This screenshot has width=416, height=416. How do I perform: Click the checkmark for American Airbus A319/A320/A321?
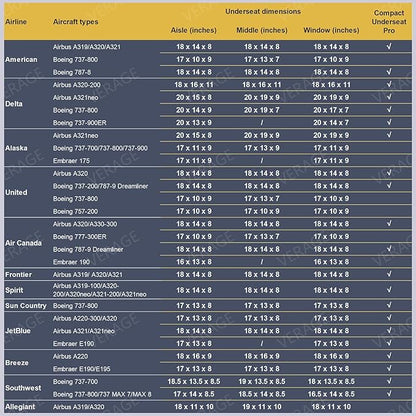[389, 46]
